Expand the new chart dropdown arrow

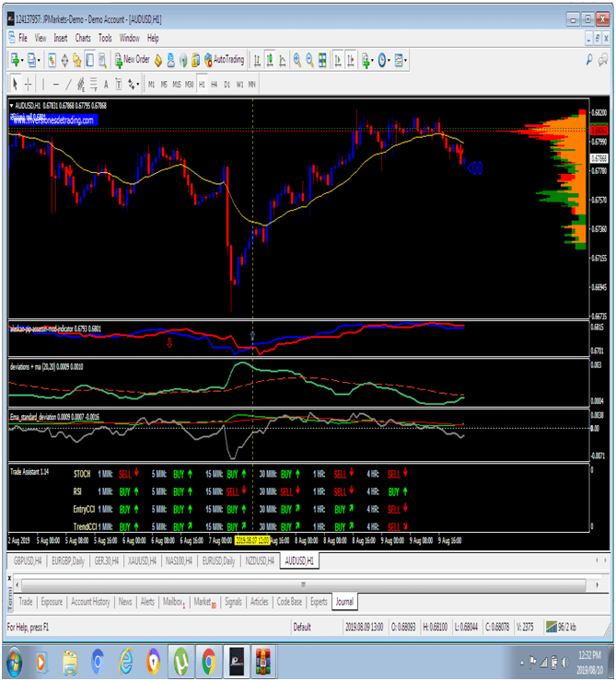[23, 60]
